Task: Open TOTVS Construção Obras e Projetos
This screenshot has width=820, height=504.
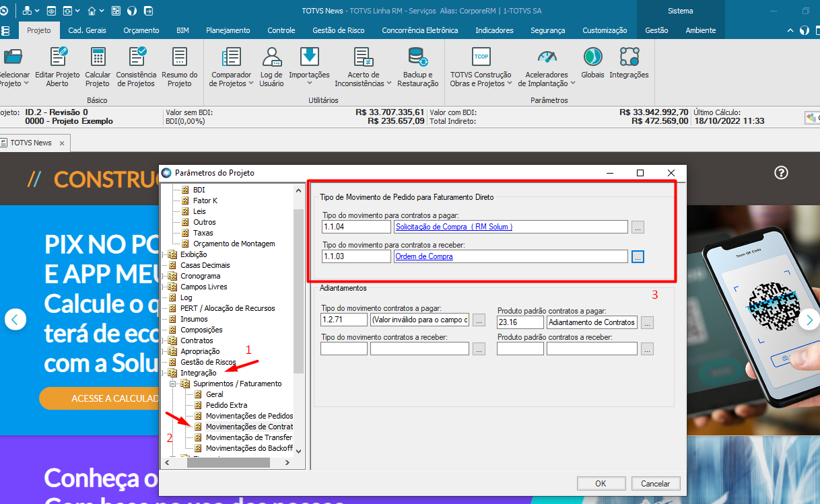Action: pyautogui.click(x=481, y=67)
